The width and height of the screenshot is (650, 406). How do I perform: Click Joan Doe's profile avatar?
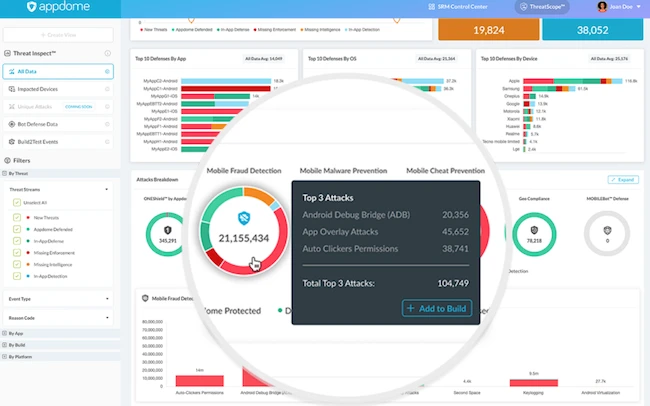pyautogui.click(x=602, y=7)
